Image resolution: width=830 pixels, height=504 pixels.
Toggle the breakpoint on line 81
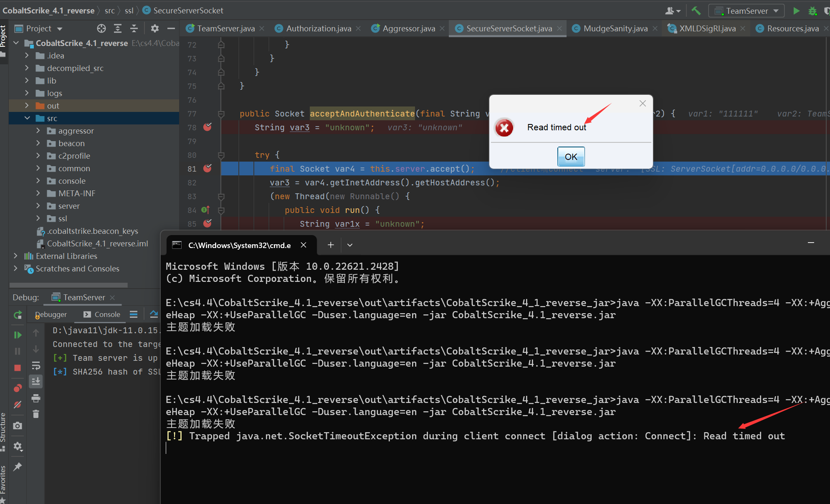[207, 168]
